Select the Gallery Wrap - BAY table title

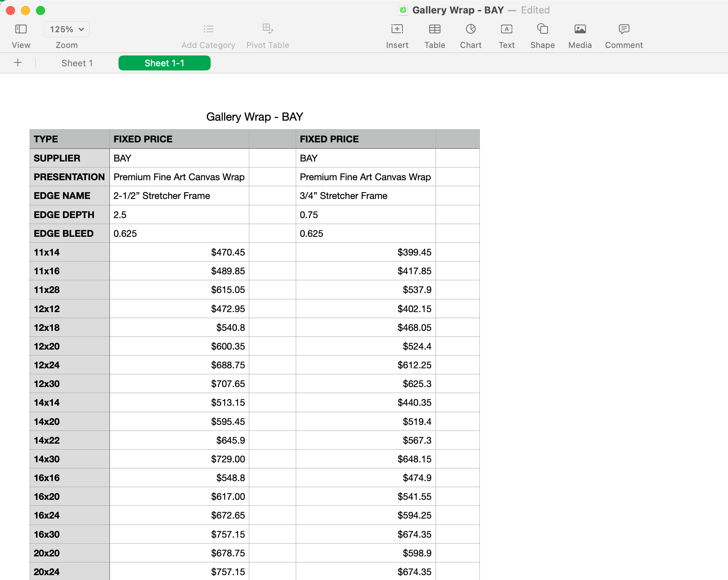pos(255,117)
